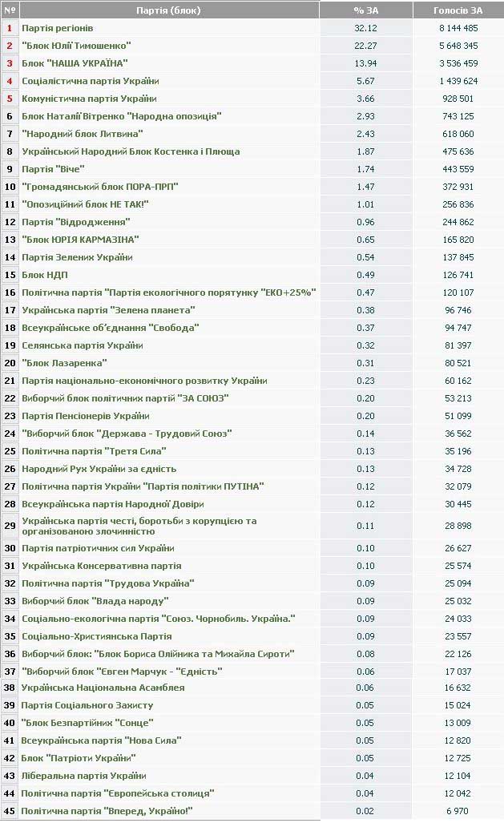Select 'Партія національно-економічного розвитку України'
This screenshot has width=504, height=823.
pos(144,381)
